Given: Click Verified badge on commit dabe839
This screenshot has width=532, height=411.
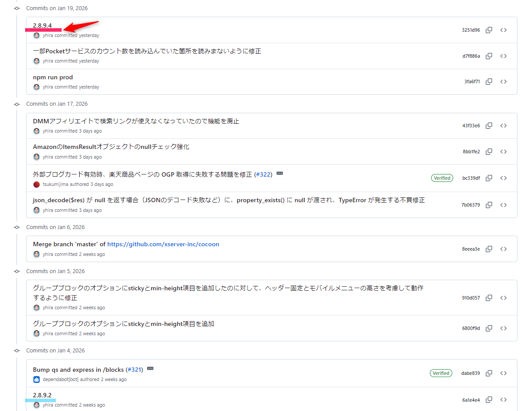Looking at the screenshot, I should (441, 373).
